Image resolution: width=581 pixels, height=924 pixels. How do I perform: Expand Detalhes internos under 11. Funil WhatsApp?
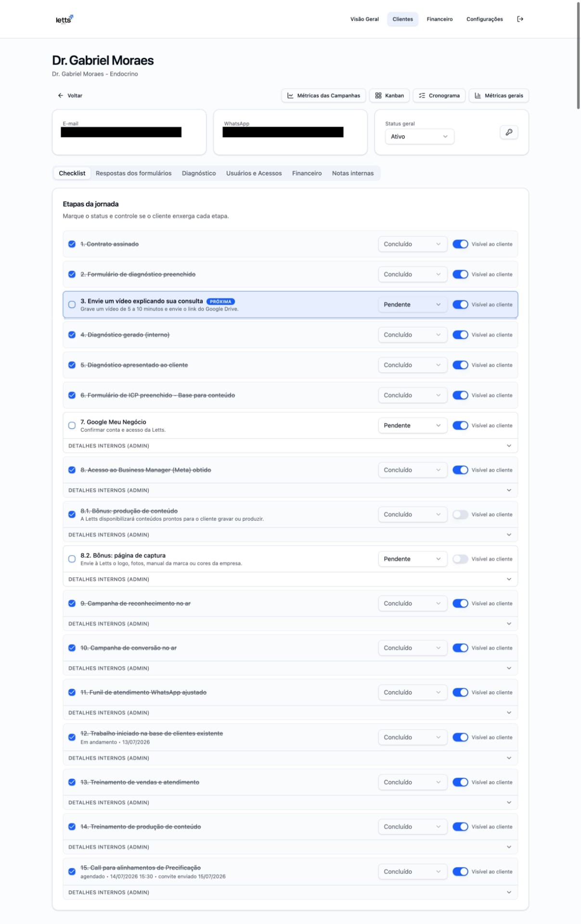(x=290, y=713)
